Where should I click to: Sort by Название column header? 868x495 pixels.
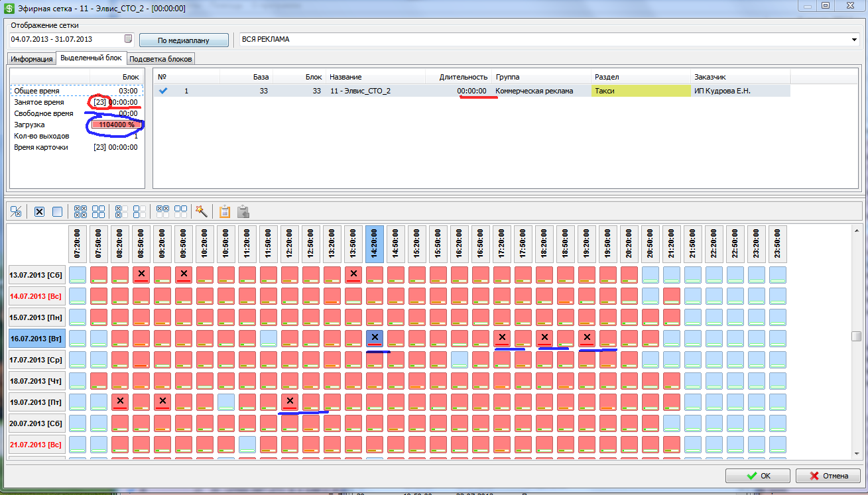375,77
